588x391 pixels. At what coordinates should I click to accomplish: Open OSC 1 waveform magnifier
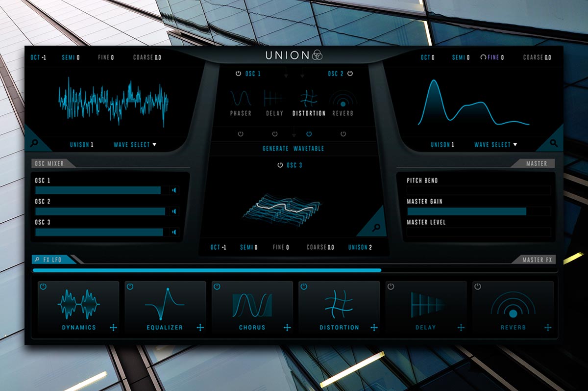click(35, 144)
